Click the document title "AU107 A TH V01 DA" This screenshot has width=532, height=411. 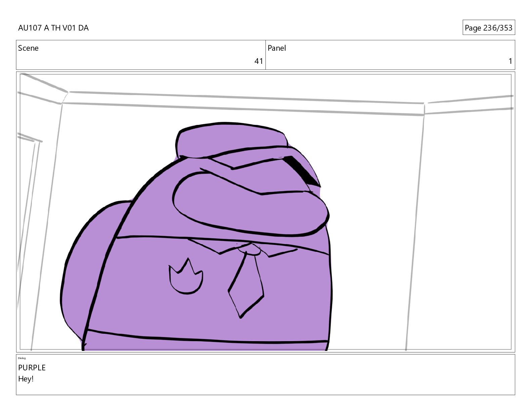[x=53, y=28]
